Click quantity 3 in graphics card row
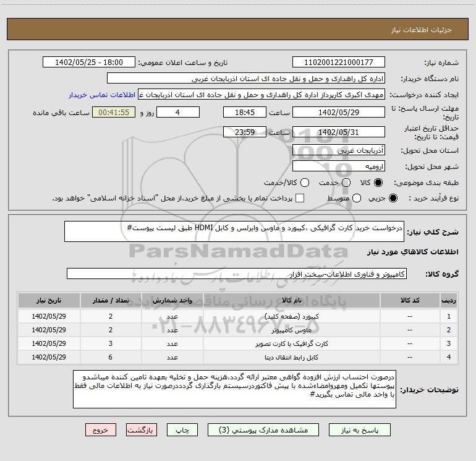 point(111,343)
